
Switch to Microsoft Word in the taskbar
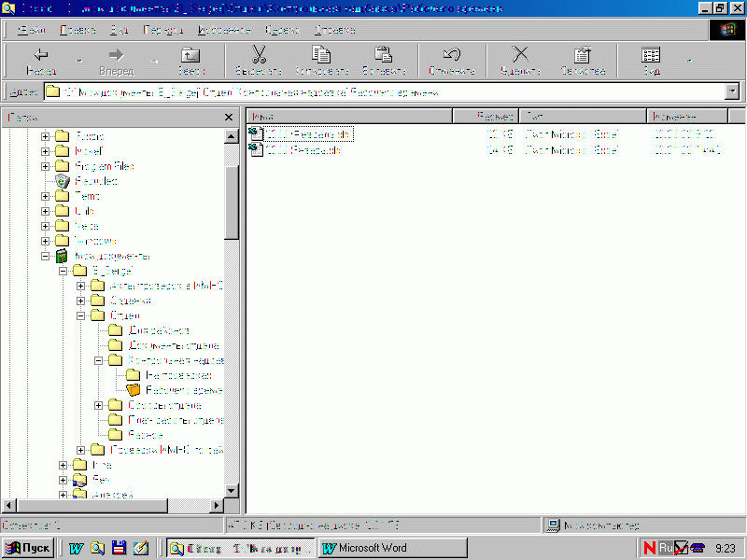(x=392, y=548)
